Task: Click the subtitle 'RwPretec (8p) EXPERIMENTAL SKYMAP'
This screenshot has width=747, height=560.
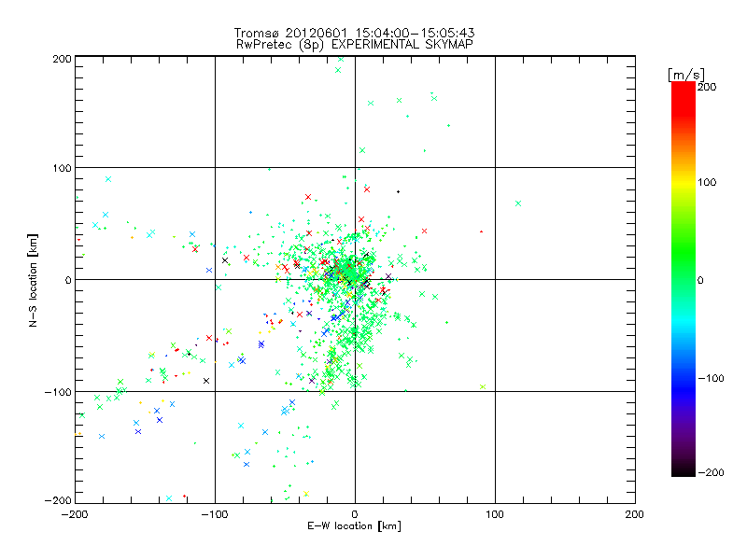Action: click(354, 44)
